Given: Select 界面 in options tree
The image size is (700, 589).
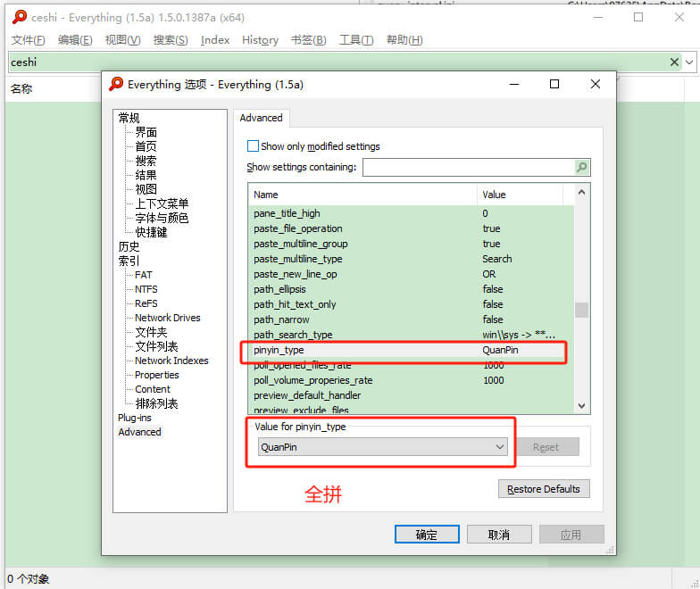Looking at the screenshot, I should (146, 132).
